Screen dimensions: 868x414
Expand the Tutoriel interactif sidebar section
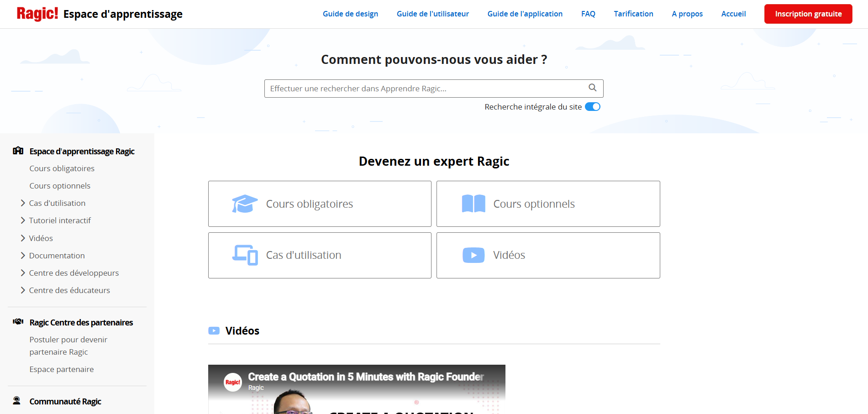(x=23, y=220)
